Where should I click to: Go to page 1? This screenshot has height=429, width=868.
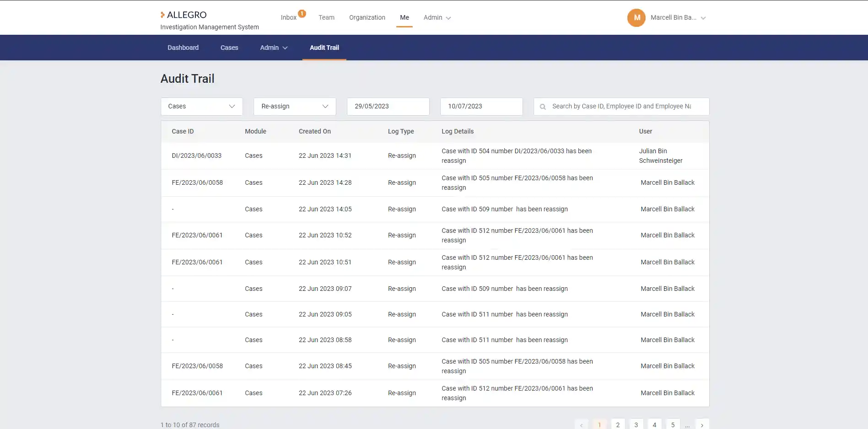point(599,424)
